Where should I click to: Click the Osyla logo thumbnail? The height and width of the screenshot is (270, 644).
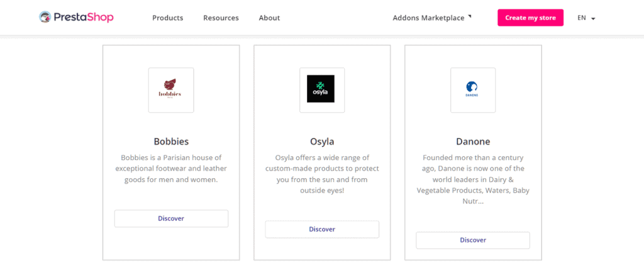tap(322, 90)
